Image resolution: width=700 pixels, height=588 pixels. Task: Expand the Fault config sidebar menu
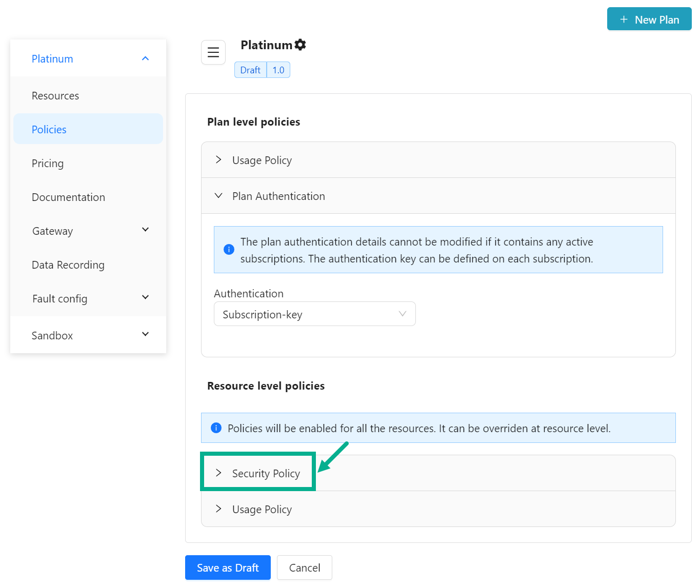click(x=145, y=298)
